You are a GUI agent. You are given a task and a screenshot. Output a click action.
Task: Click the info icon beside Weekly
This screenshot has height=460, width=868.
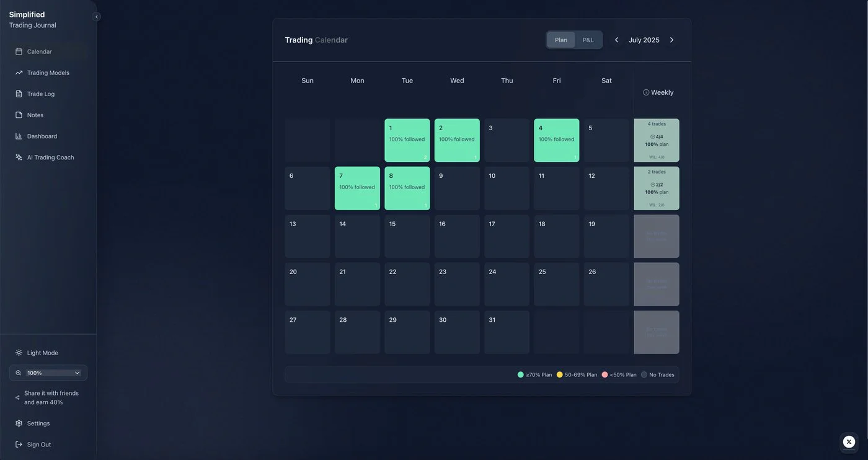[646, 92]
